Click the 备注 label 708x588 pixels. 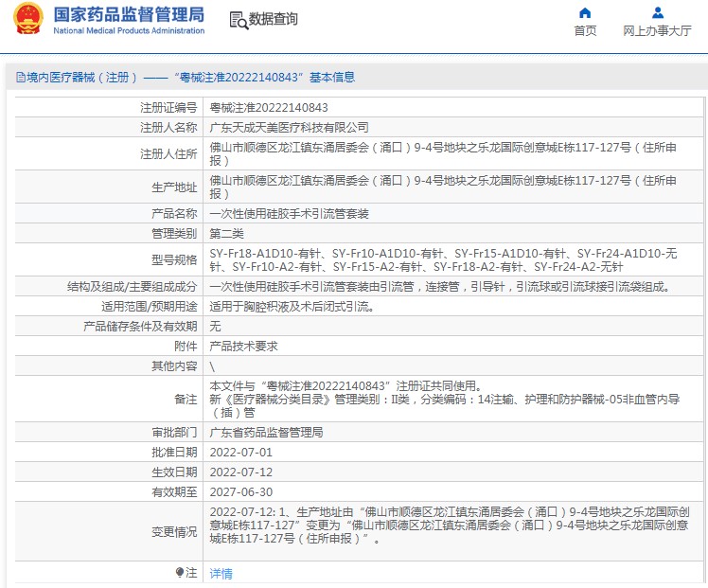[186, 400]
